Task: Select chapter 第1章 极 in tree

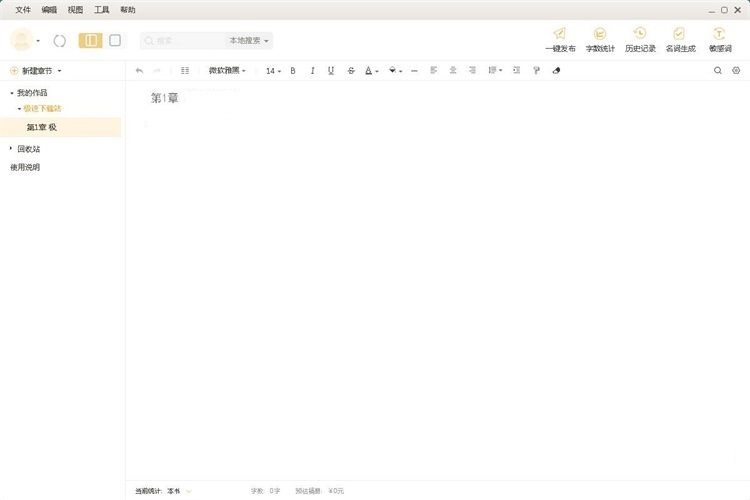Action: point(60,127)
